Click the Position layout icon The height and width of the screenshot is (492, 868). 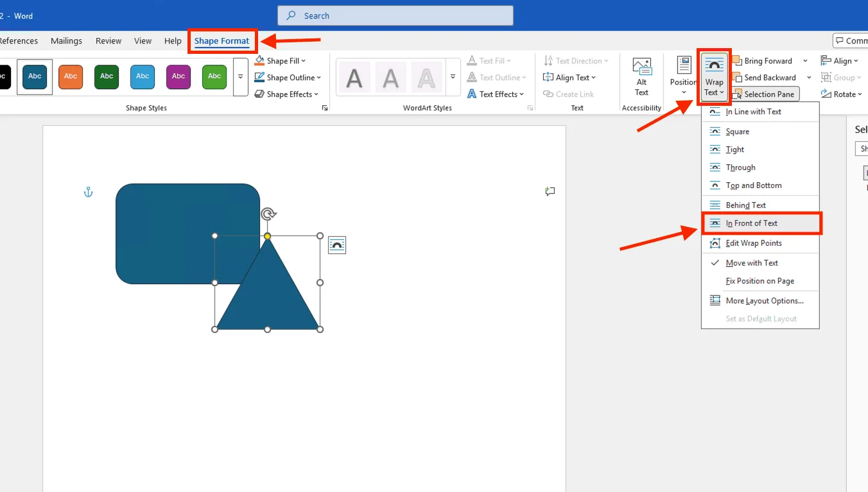click(x=684, y=66)
